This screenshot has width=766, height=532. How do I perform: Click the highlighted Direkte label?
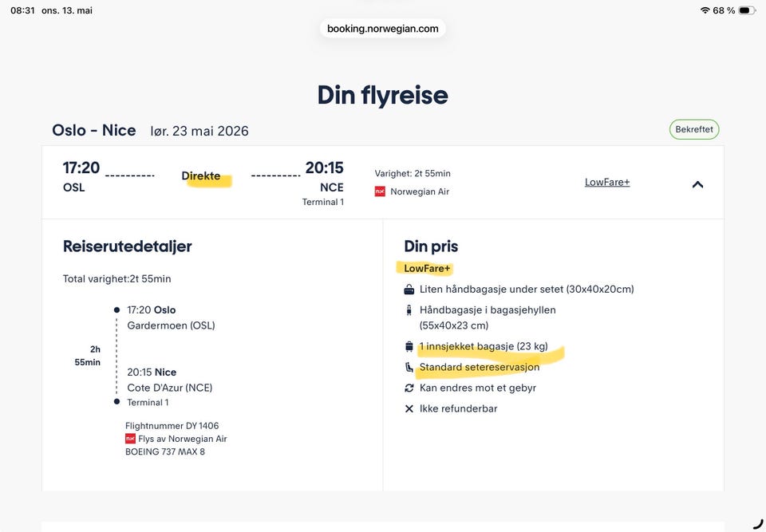coord(201,175)
